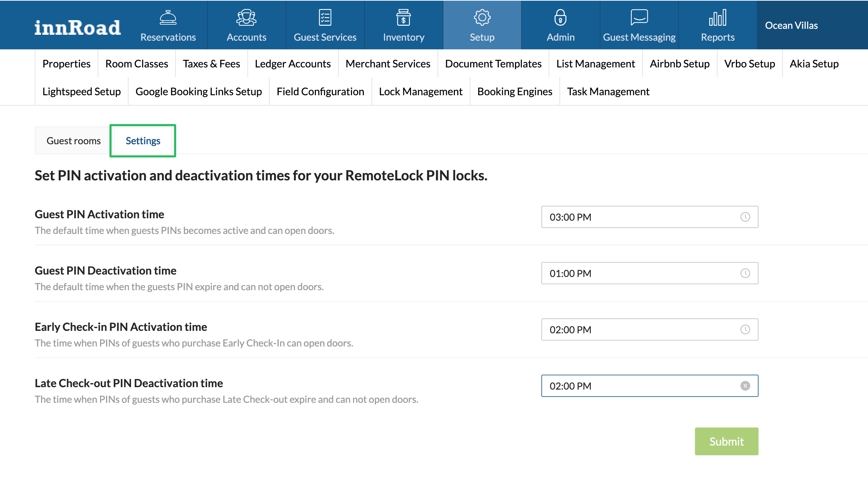
Task: Open Accounts via its people icon
Action: pos(246,17)
